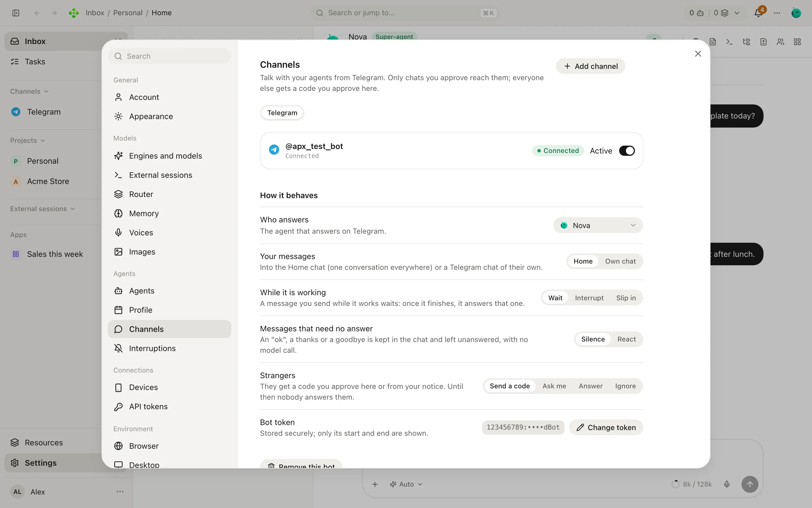
Task: Click the plus attach icon in composer
Action: pyautogui.click(x=375, y=484)
